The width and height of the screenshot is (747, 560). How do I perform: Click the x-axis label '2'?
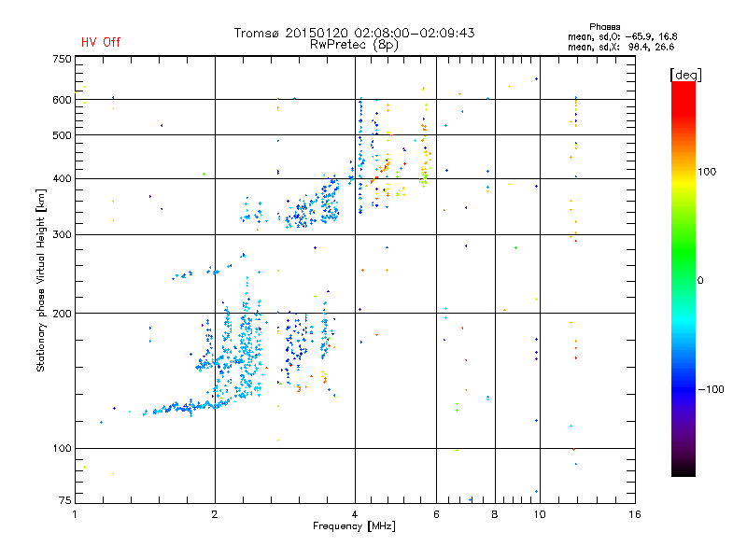click(x=215, y=514)
